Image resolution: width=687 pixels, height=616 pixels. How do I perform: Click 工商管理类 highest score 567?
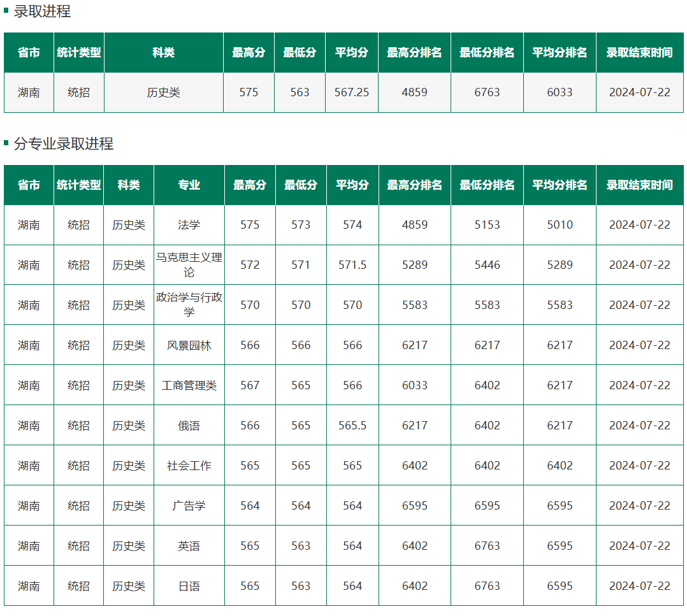pos(250,385)
